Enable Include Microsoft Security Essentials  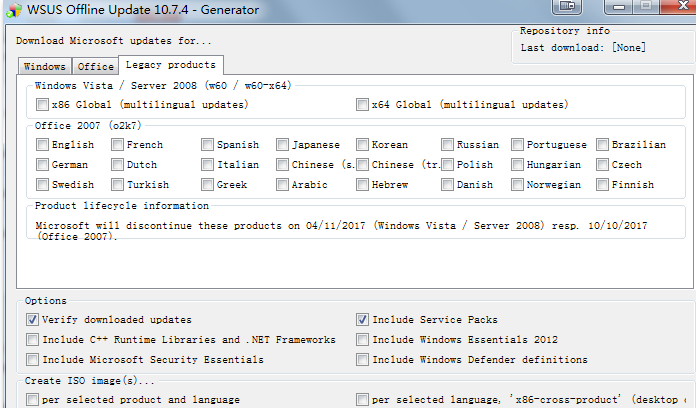32,360
